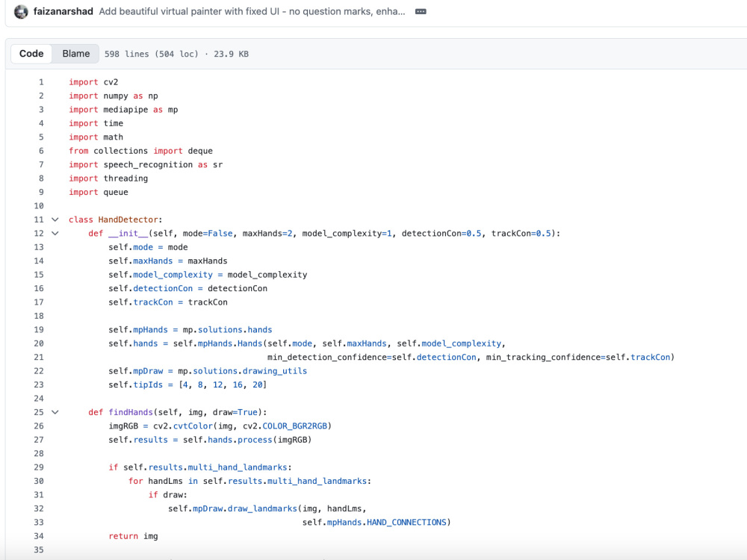
Task: Click 'import queue' code line
Action: [x=98, y=193]
